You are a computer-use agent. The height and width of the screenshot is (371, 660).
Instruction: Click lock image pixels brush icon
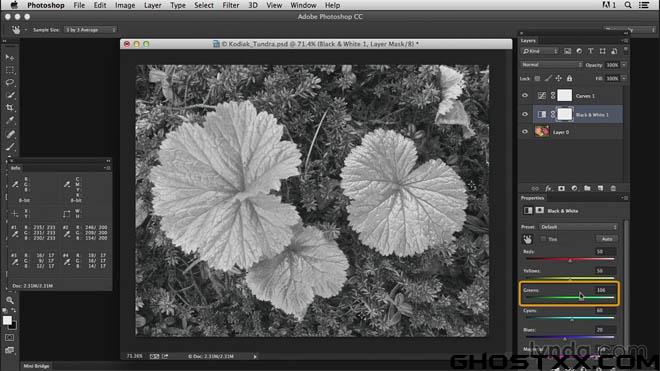point(548,78)
